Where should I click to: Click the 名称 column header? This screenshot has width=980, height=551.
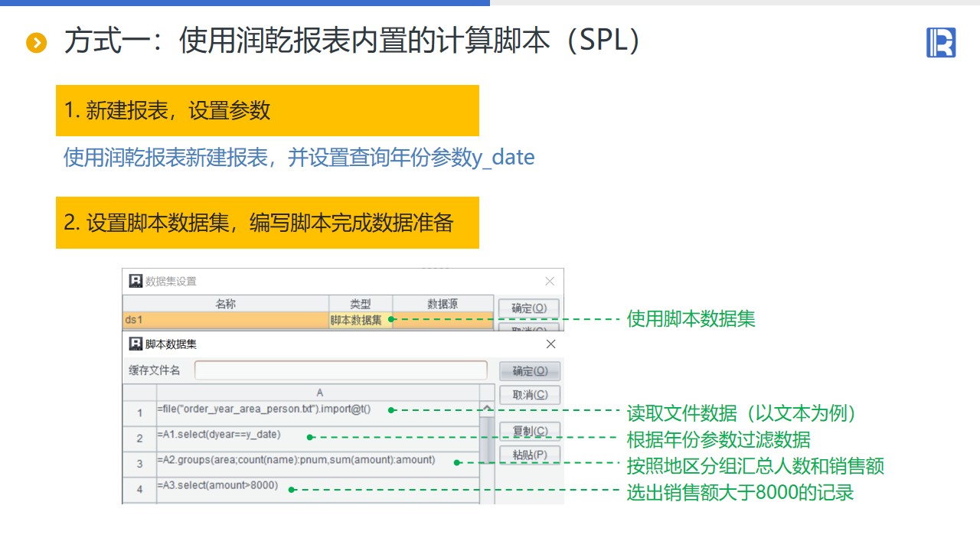pyautogui.click(x=226, y=304)
